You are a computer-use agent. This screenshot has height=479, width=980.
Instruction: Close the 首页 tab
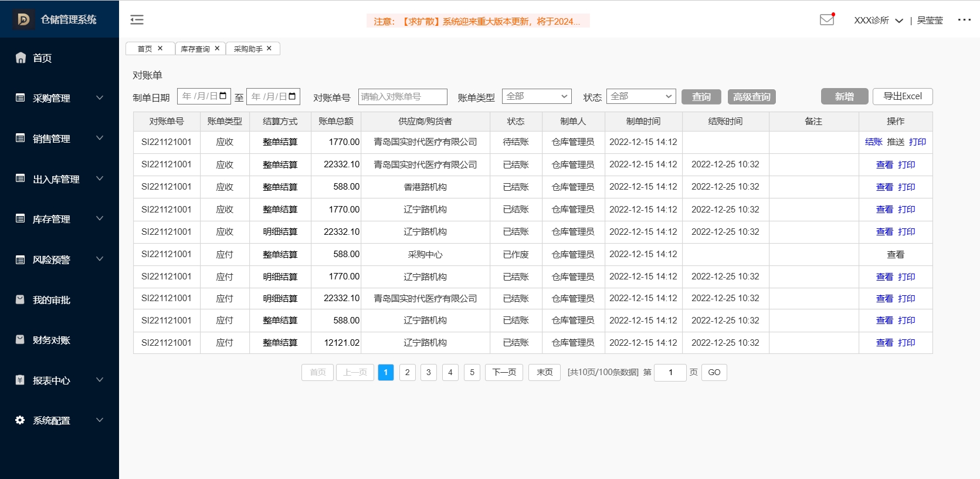click(160, 48)
